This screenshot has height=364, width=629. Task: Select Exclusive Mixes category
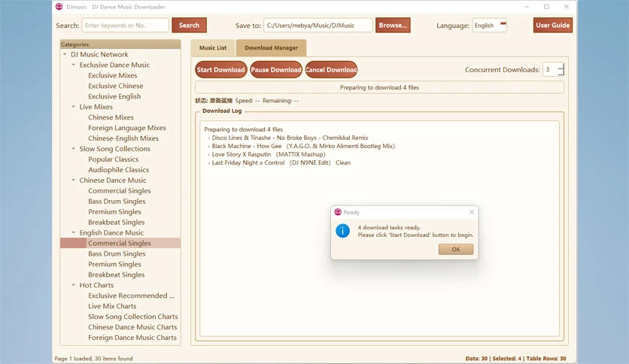(113, 75)
